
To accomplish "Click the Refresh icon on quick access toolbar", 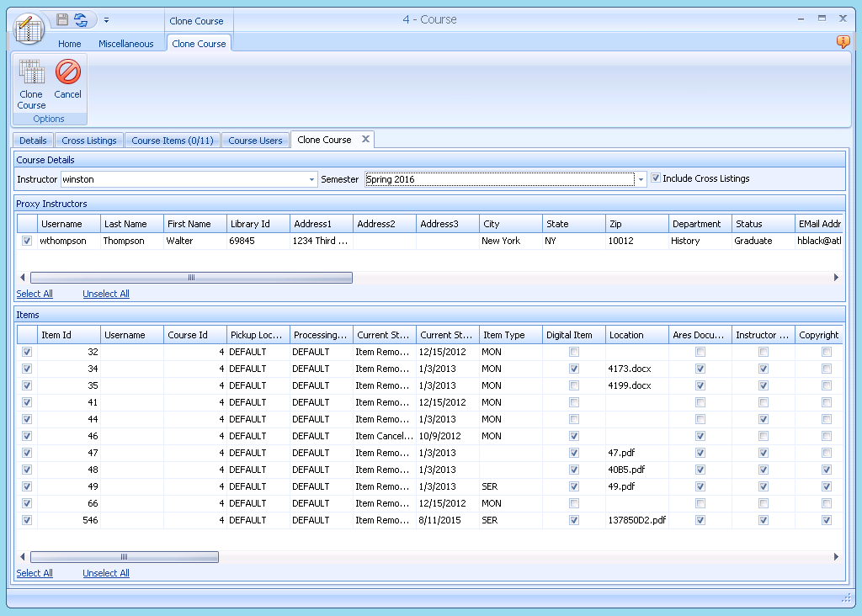I will pos(79,19).
